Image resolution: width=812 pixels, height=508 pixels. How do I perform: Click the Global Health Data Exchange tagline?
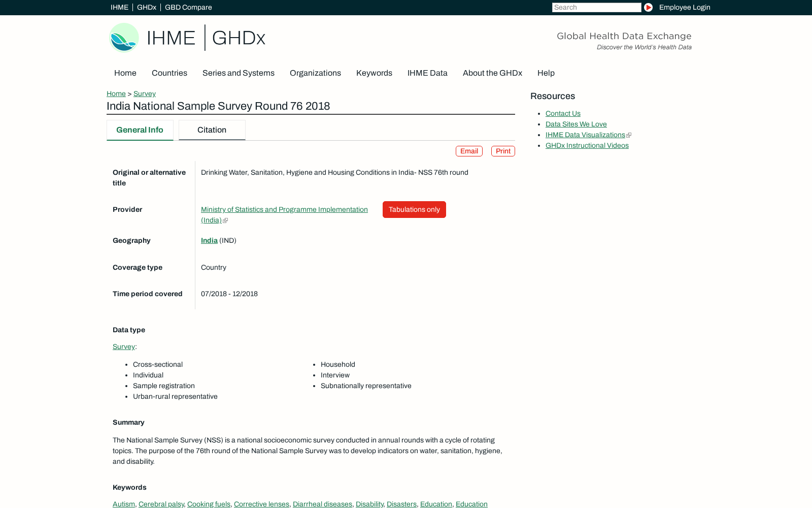(624, 36)
